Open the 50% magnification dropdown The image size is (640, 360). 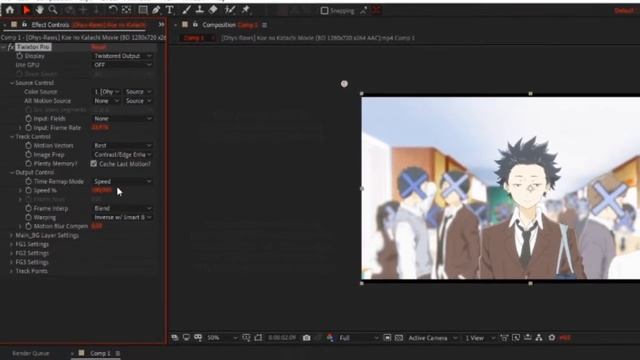click(222, 338)
